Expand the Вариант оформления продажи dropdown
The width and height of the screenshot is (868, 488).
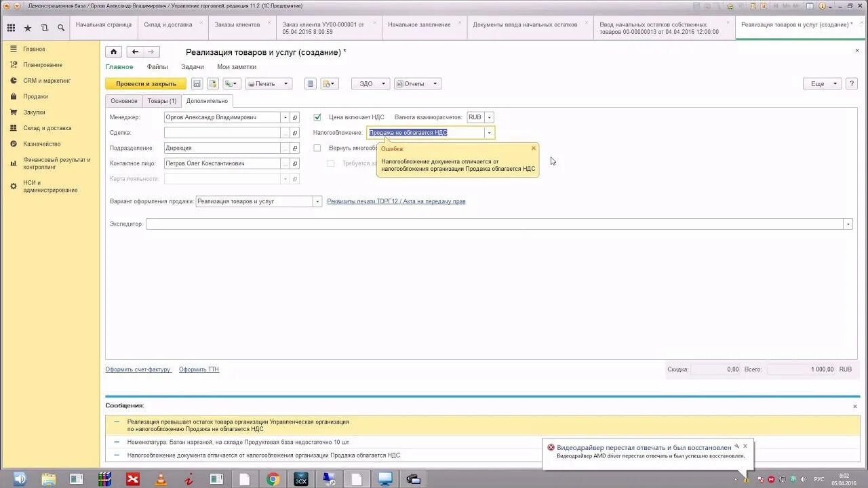point(317,201)
